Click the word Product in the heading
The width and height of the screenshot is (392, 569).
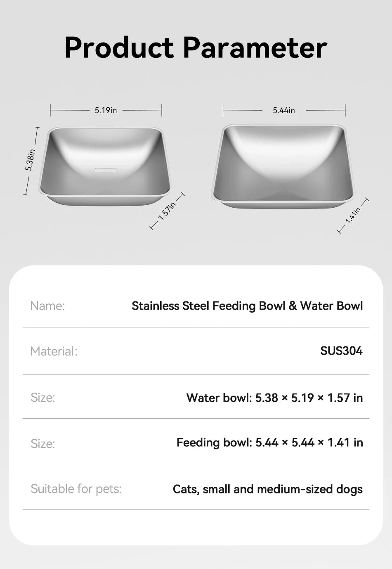click(x=119, y=47)
